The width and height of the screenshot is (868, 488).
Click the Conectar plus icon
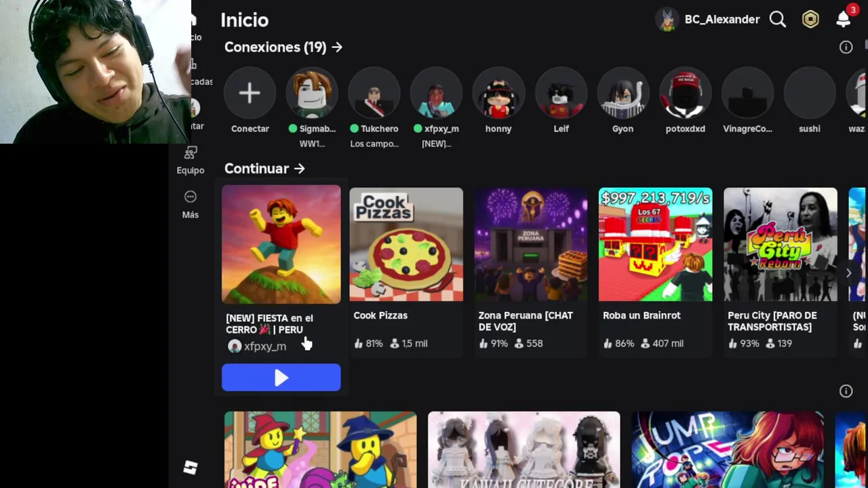[x=250, y=93]
